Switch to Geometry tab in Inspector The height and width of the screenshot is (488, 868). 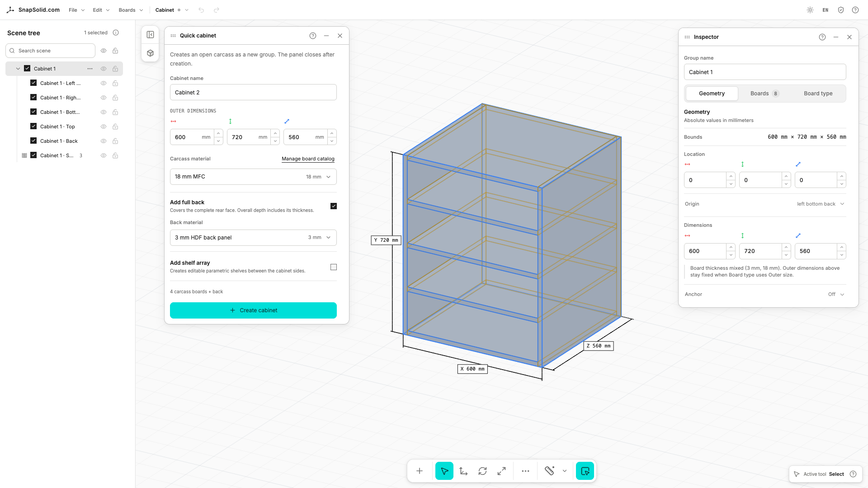(x=712, y=94)
